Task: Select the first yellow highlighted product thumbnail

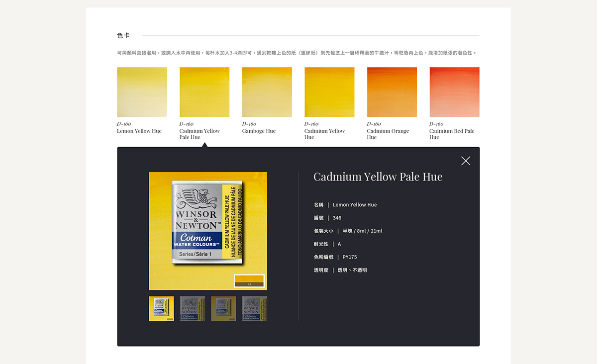Action: (161, 309)
